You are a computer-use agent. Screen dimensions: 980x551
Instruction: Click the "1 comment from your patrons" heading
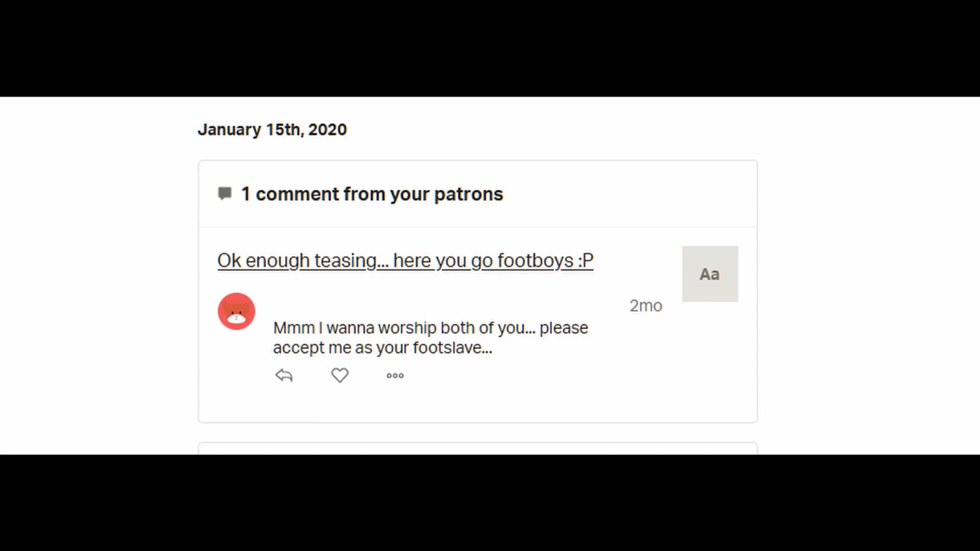coord(372,194)
